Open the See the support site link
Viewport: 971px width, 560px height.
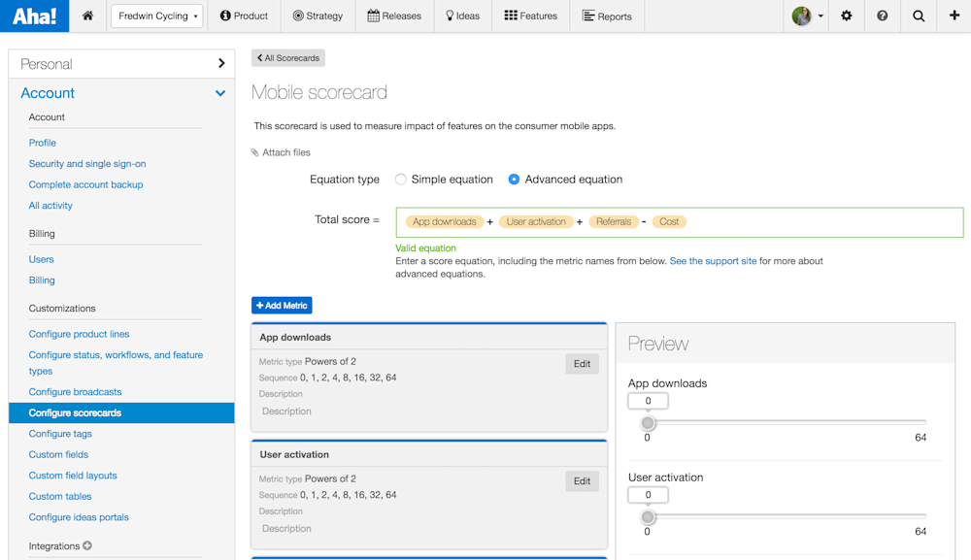coord(713,260)
